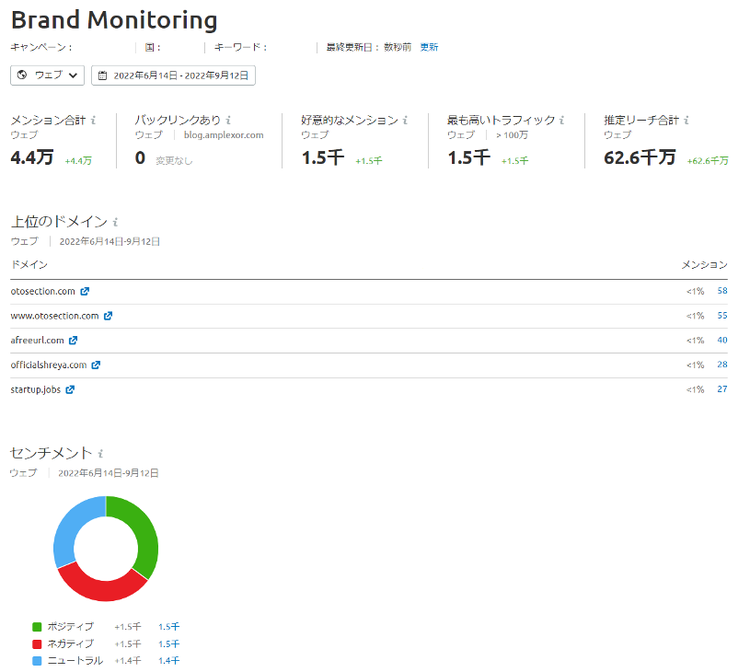Image resolution: width=750 pixels, height=672 pixels.
Task: Click red ネガティブ legend swatch
Action: (37, 644)
